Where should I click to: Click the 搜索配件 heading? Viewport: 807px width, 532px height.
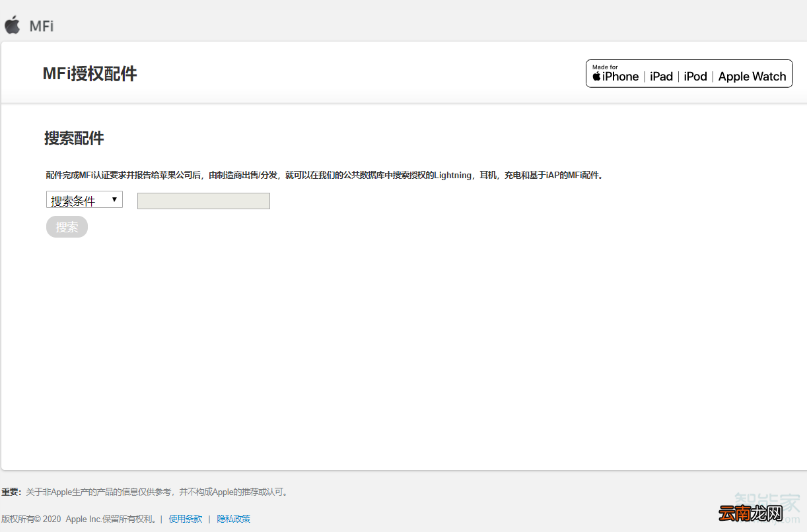(x=74, y=139)
